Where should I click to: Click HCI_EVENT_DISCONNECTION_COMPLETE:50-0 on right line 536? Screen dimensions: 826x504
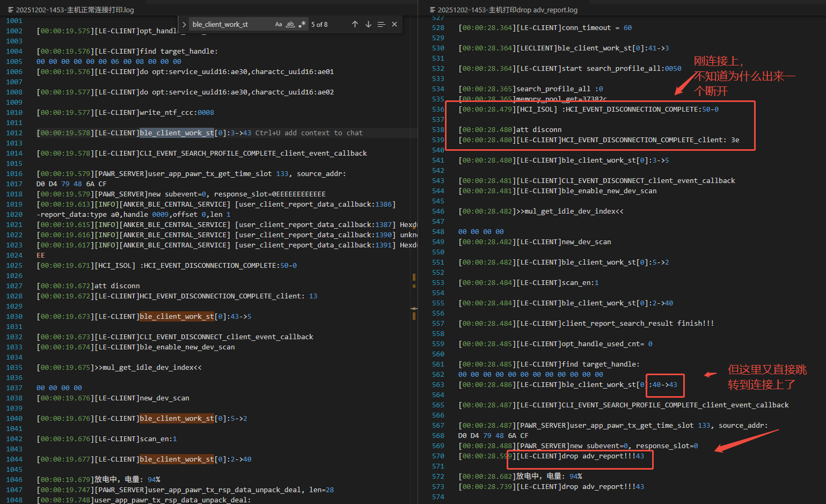[x=642, y=109]
